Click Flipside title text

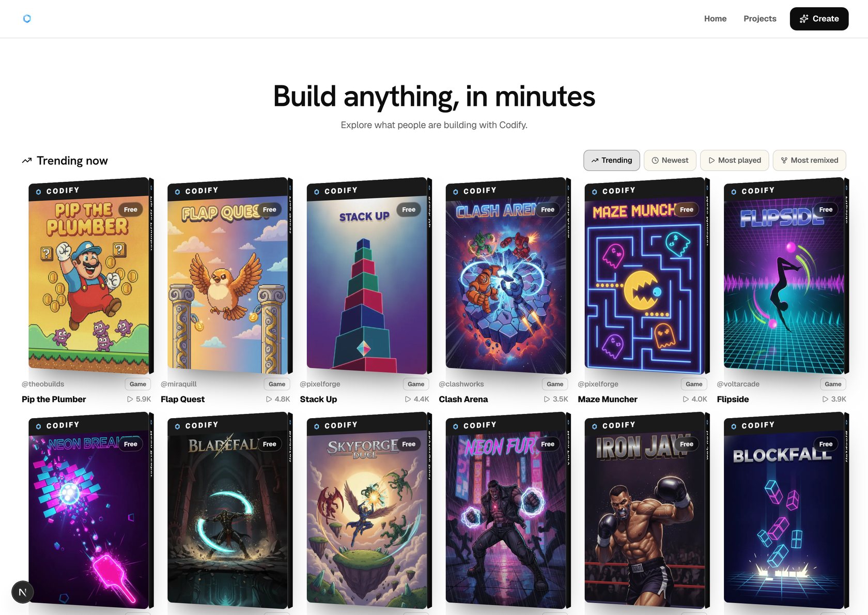[733, 399]
